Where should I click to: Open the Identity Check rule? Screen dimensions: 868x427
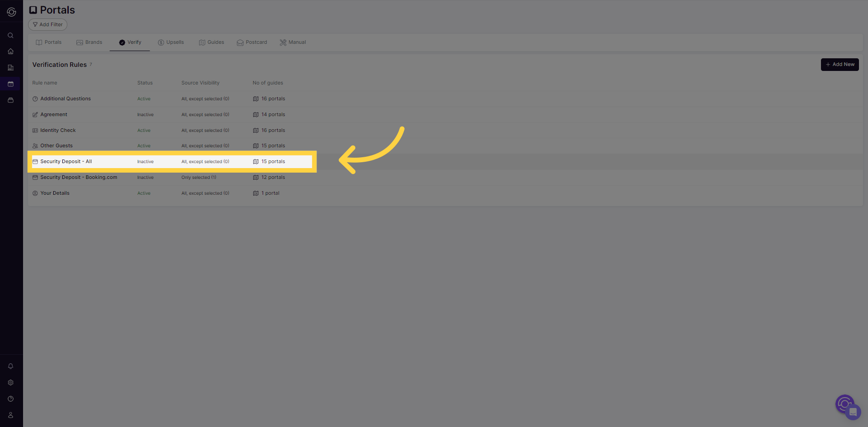[58, 131]
